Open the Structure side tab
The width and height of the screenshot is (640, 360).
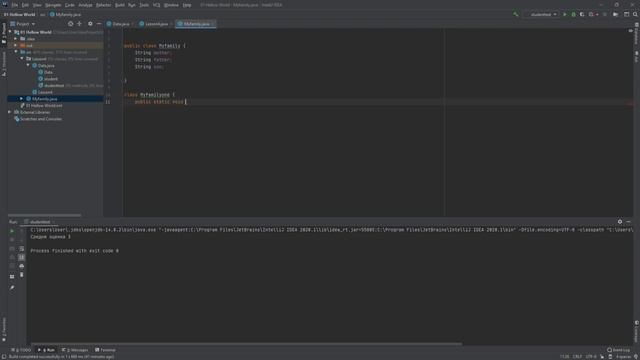(x=4, y=64)
